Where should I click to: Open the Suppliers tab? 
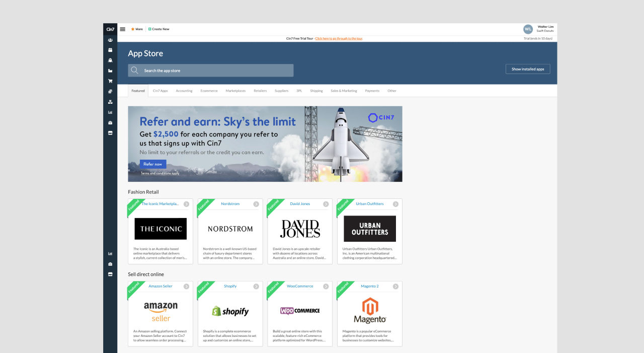282,91
